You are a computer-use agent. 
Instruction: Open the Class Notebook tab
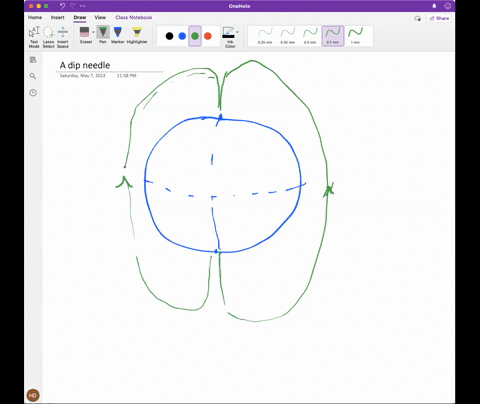[134, 17]
